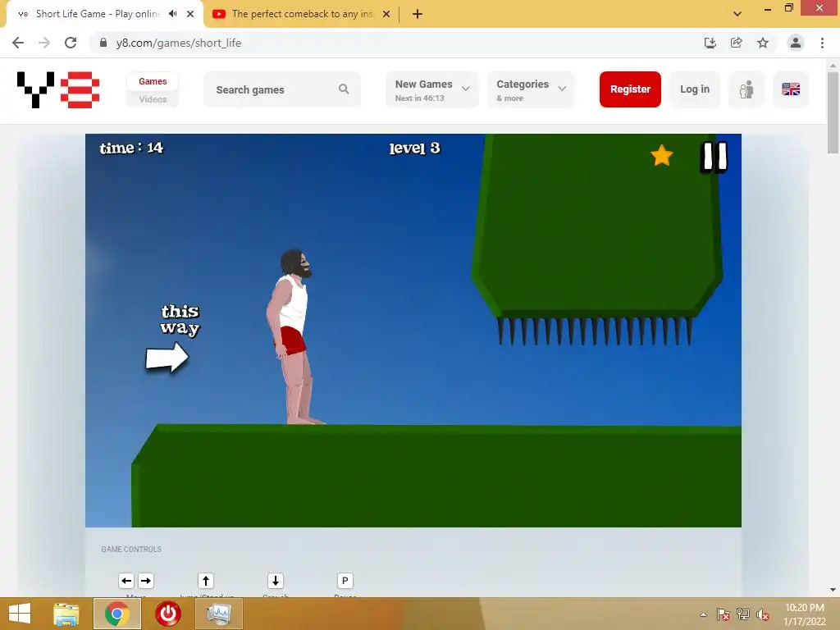Show hidden system tray icons

pos(703,614)
